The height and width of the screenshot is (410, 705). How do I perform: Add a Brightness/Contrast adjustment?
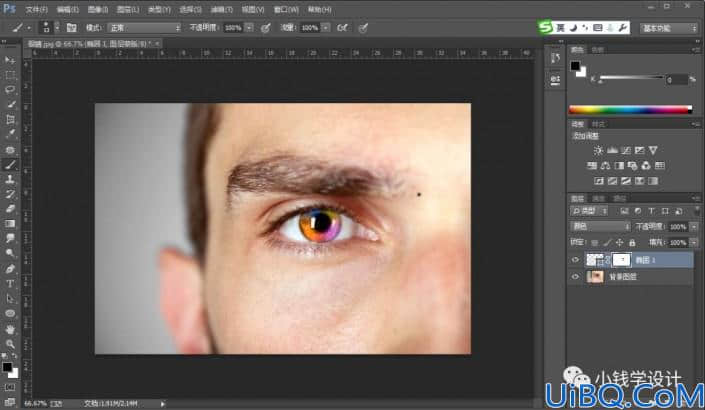[598, 150]
